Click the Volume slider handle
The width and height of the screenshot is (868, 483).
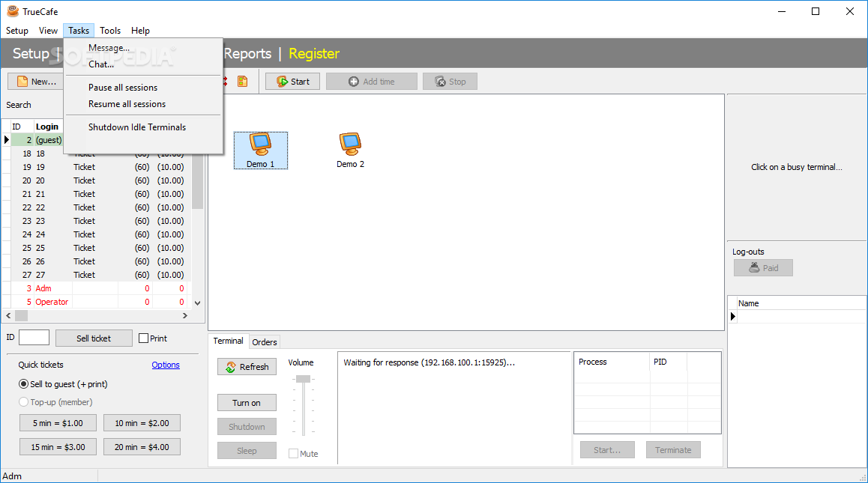[303, 379]
